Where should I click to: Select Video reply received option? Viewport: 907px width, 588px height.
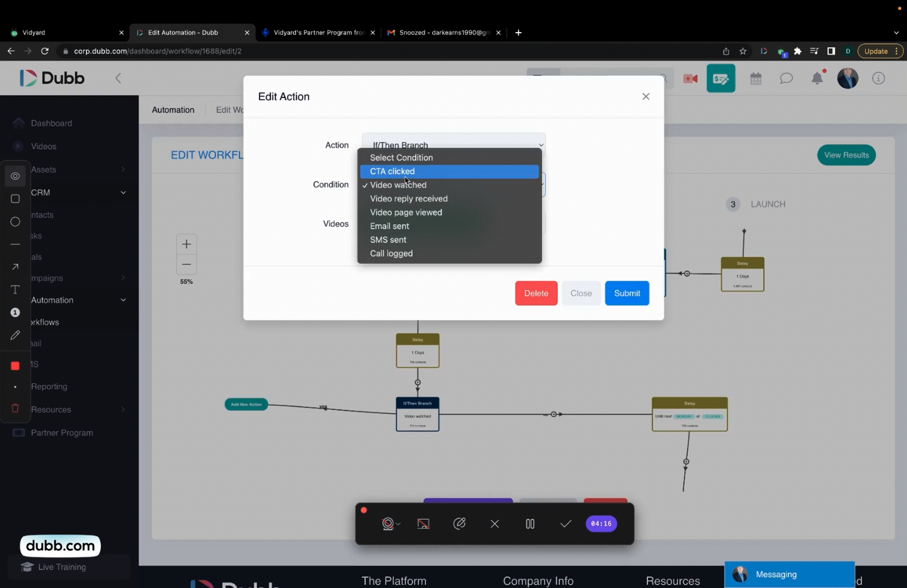(x=449, y=199)
